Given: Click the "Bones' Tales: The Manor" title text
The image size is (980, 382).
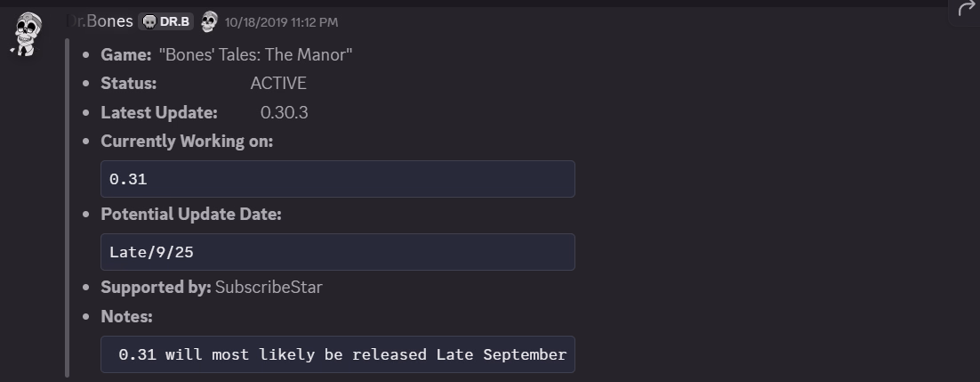Looking at the screenshot, I should pyautogui.click(x=255, y=54).
